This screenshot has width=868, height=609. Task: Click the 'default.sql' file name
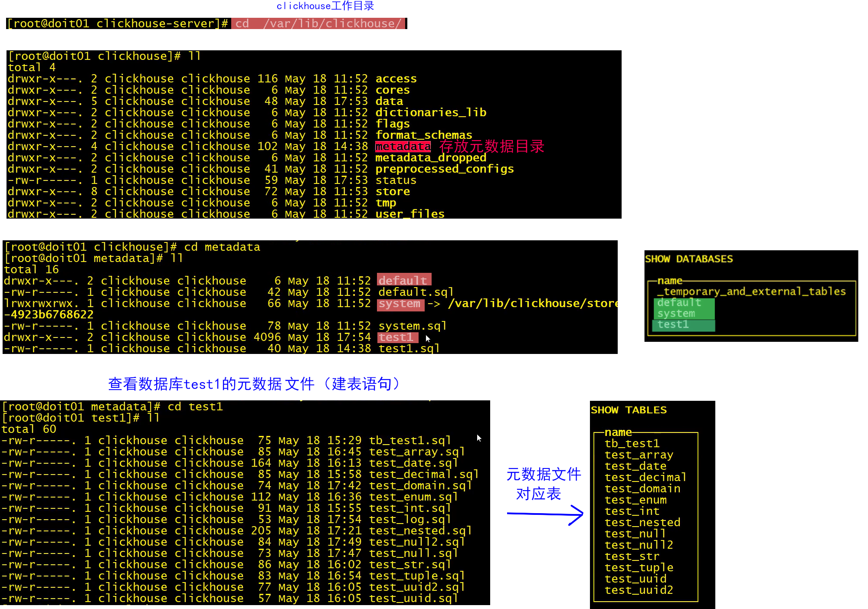[416, 292]
